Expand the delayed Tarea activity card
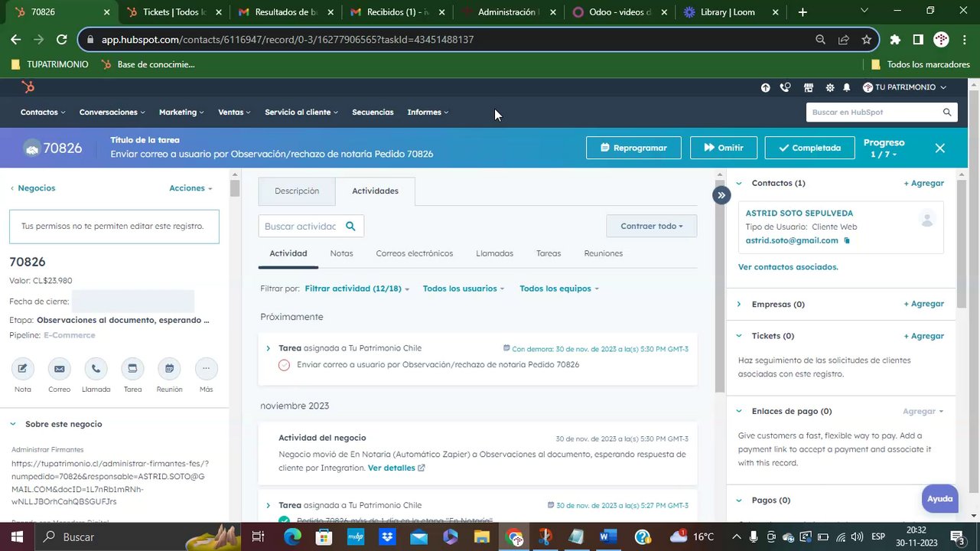 click(268, 348)
